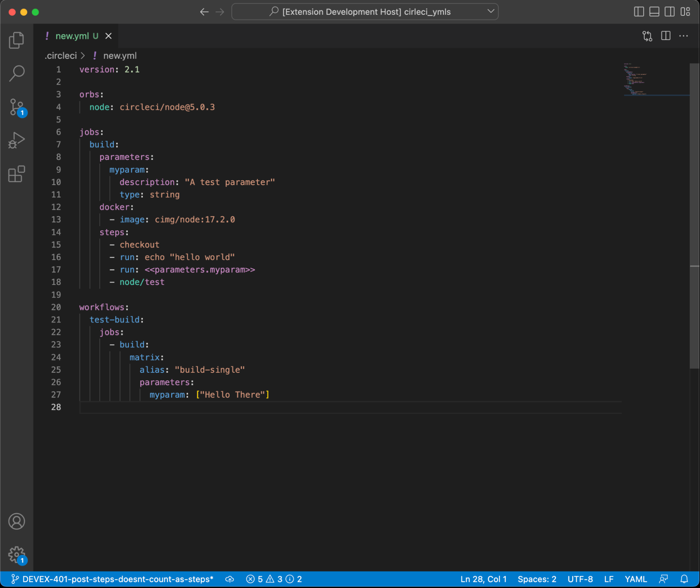Open branch DEVEX-401-post-steps-doesnt-count-as-steps
This screenshot has height=588, width=700.
tap(112, 579)
